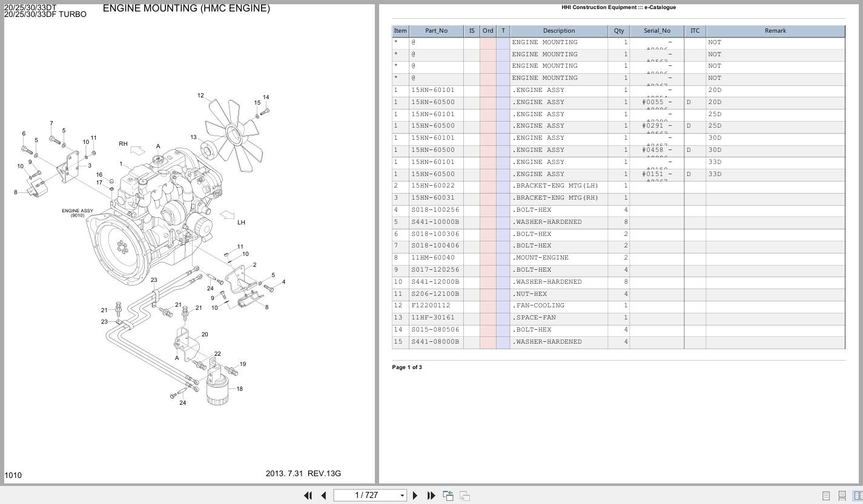
Task: Select part number S206-12100B
Action: [x=435, y=294]
